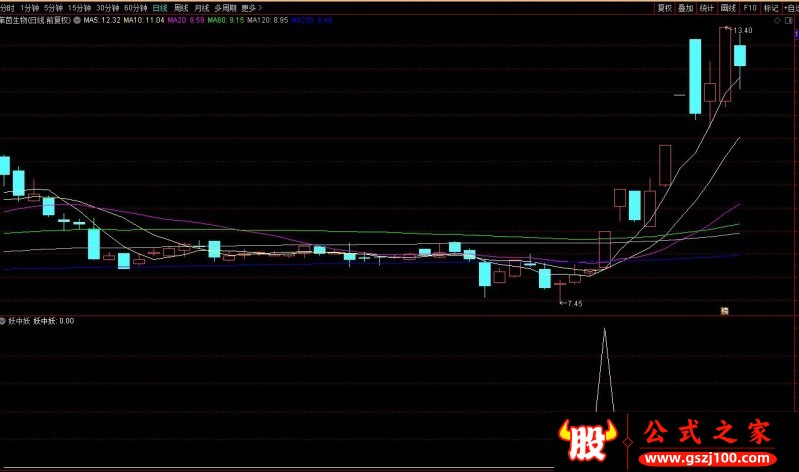The width and height of the screenshot is (799, 472).
Task: Switch to the 分时 intraday view
Action: click(7, 8)
